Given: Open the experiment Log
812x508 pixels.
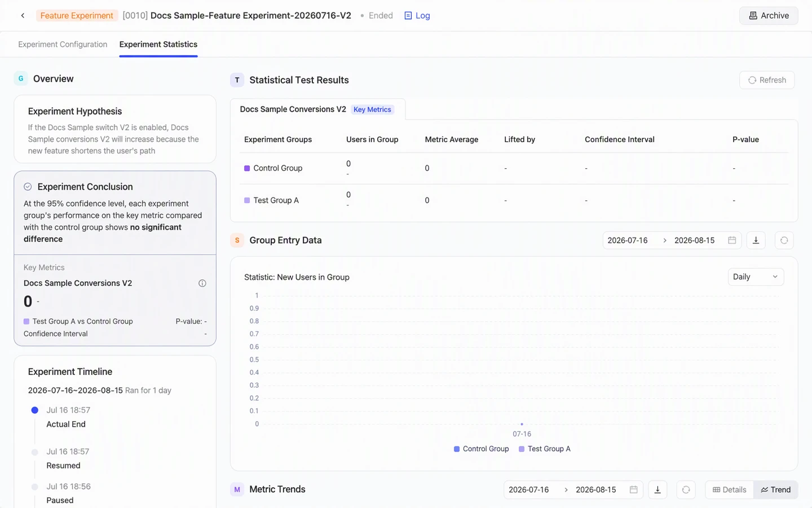Looking at the screenshot, I should [417, 16].
